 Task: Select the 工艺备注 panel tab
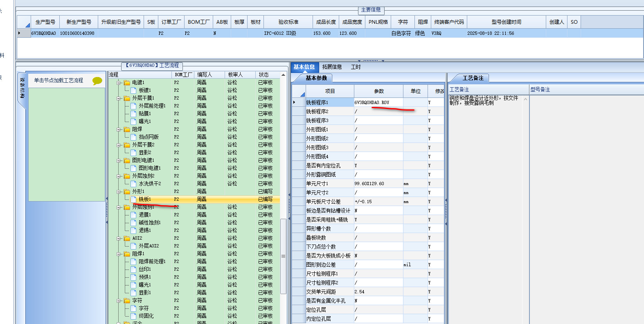click(473, 78)
